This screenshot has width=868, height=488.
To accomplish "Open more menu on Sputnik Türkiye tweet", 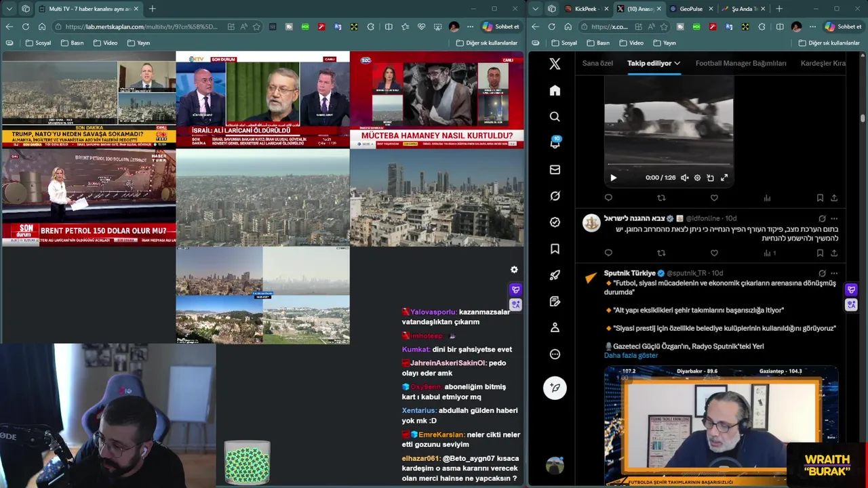I will [x=834, y=273].
